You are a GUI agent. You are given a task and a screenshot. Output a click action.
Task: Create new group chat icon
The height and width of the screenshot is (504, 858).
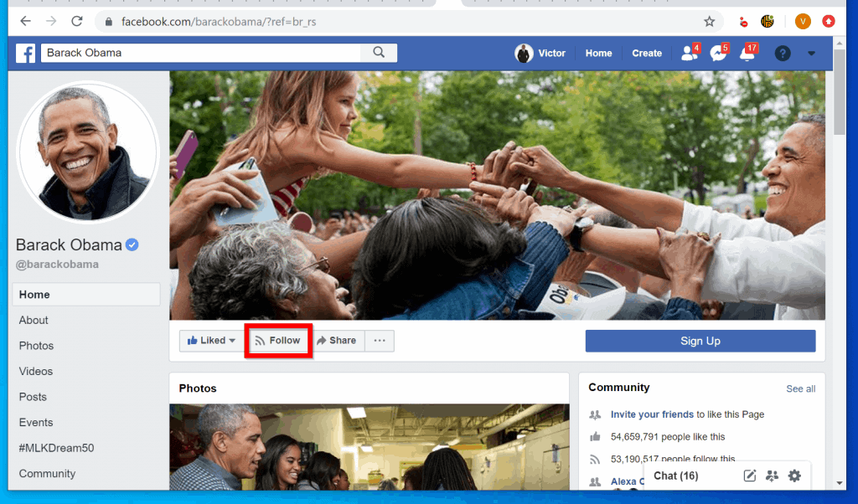coord(772,476)
